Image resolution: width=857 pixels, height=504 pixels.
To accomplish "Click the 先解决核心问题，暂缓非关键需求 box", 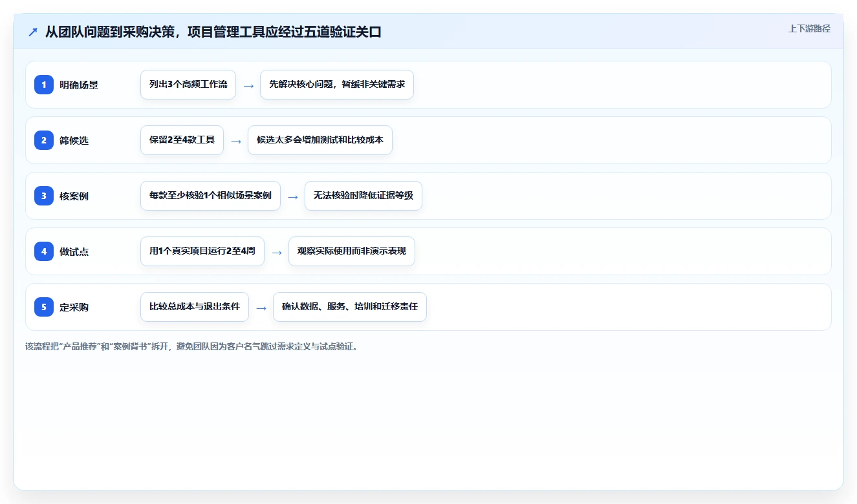I will click(x=337, y=85).
